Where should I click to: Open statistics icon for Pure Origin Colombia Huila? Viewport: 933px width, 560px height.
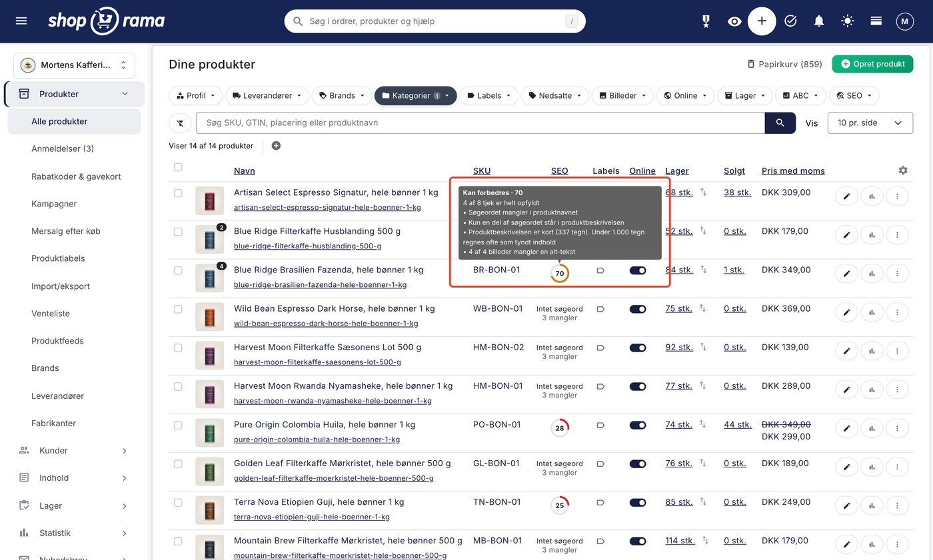[872, 428]
